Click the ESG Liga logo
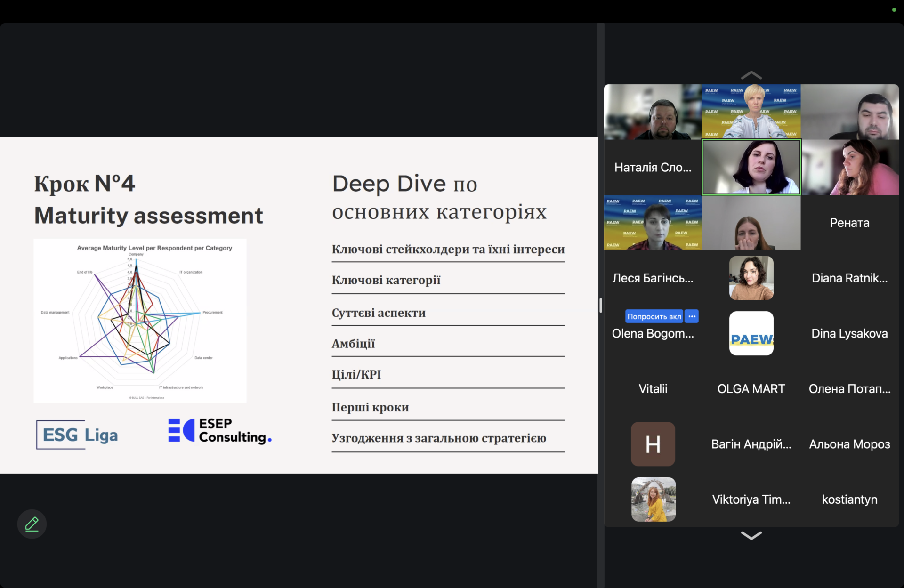 [78, 435]
